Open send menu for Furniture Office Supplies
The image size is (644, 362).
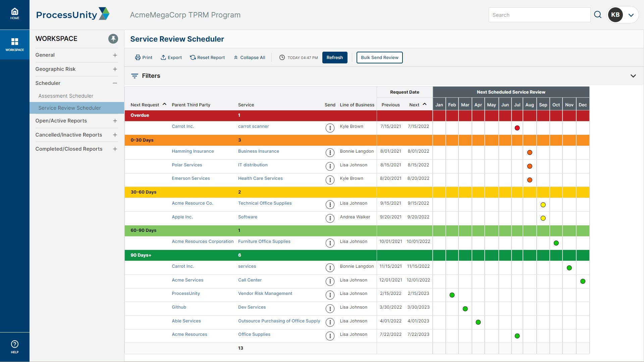(x=330, y=243)
